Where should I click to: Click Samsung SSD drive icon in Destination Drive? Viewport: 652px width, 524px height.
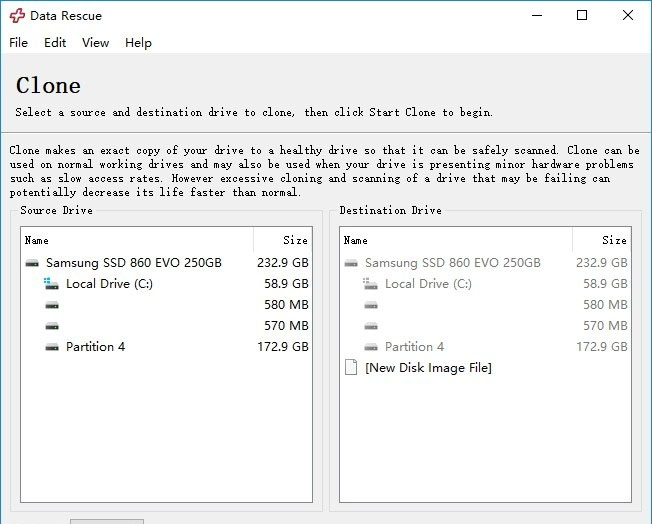351,263
